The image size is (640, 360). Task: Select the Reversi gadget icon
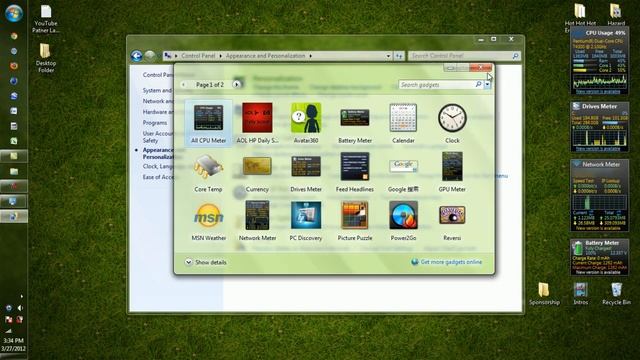[x=452, y=215]
